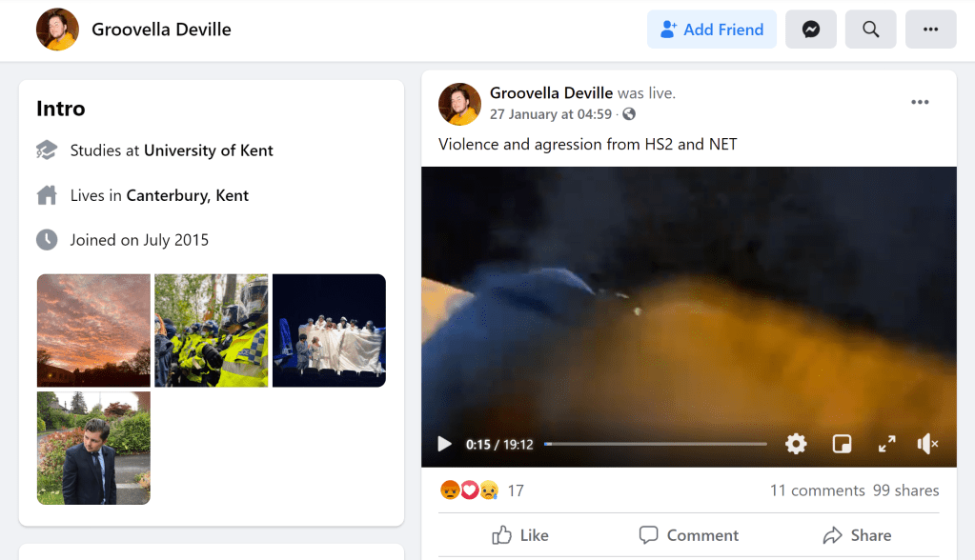The image size is (975, 560).
Task: Click the post reaction emoji icons
Action: coord(469,490)
